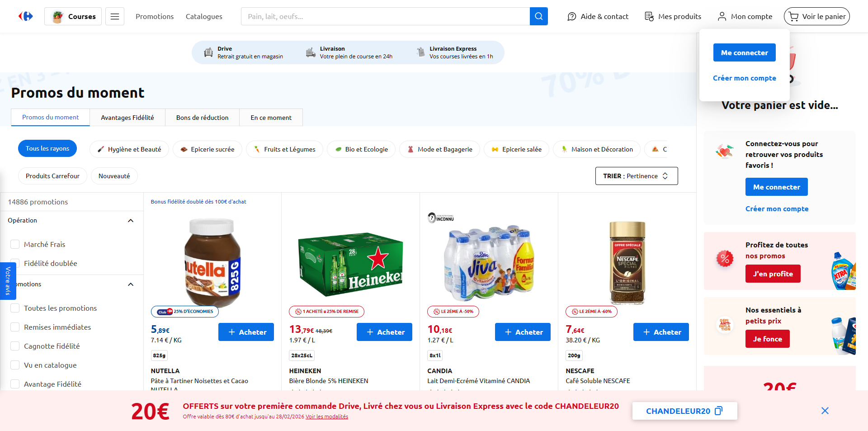Screen dimensions: 868x431
Task: Filter by Hygiène et Beauté
Action: pos(129,149)
